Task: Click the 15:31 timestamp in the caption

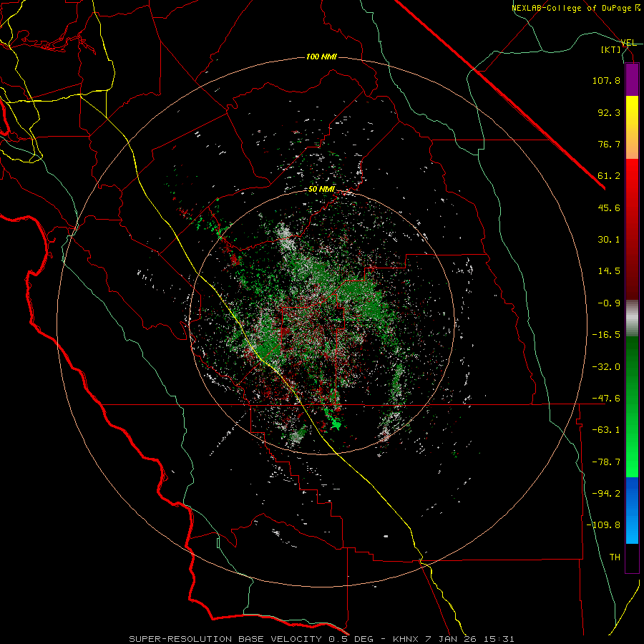Action: pyautogui.click(x=498, y=639)
